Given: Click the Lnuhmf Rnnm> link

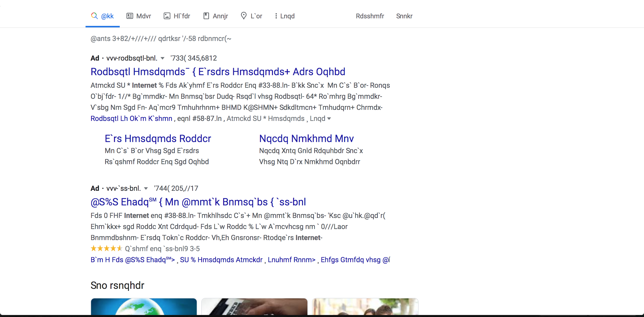Looking at the screenshot, I should coord(292,260).
